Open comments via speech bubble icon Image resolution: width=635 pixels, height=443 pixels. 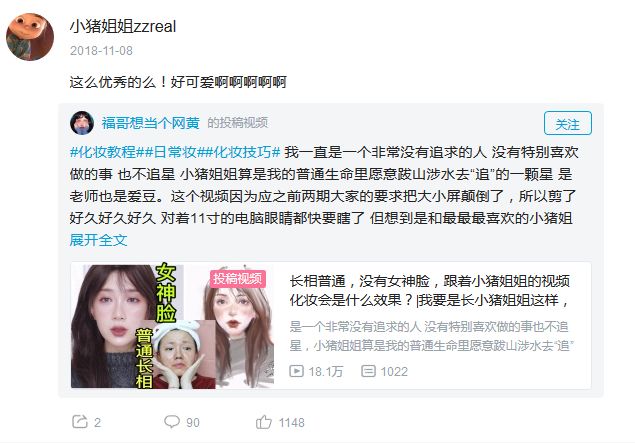click(x=172, y=422)
